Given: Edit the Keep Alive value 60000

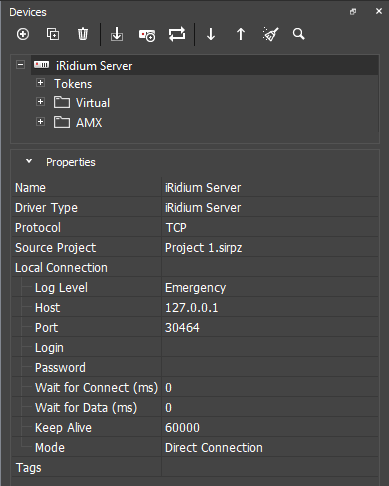Looking at the screenshot, I should 270,427.
